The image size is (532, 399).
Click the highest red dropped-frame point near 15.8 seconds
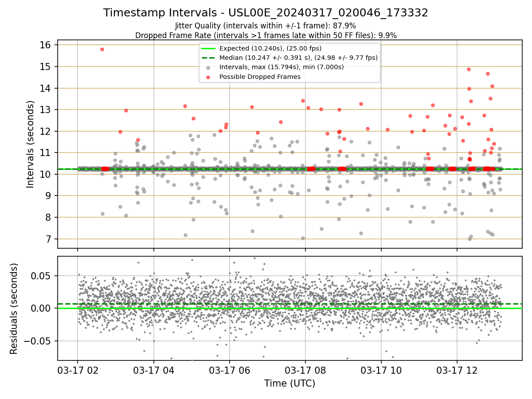(x=102, y=49)
